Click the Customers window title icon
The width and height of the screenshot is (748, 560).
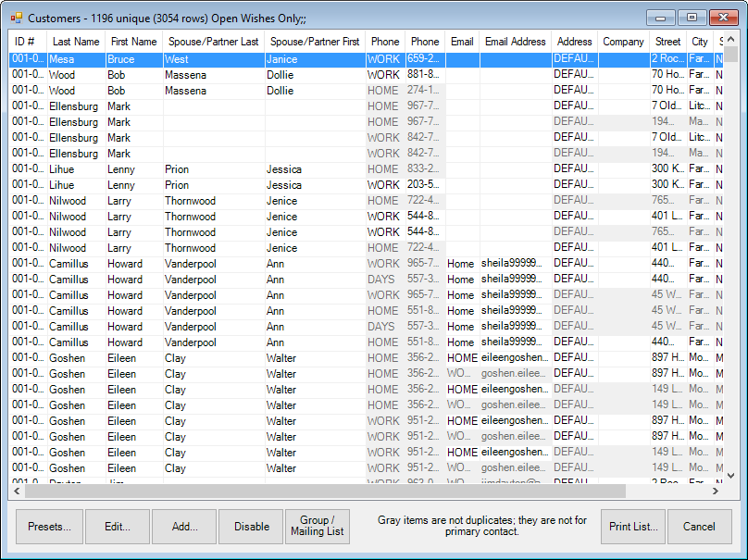click(x=16, y=18)
